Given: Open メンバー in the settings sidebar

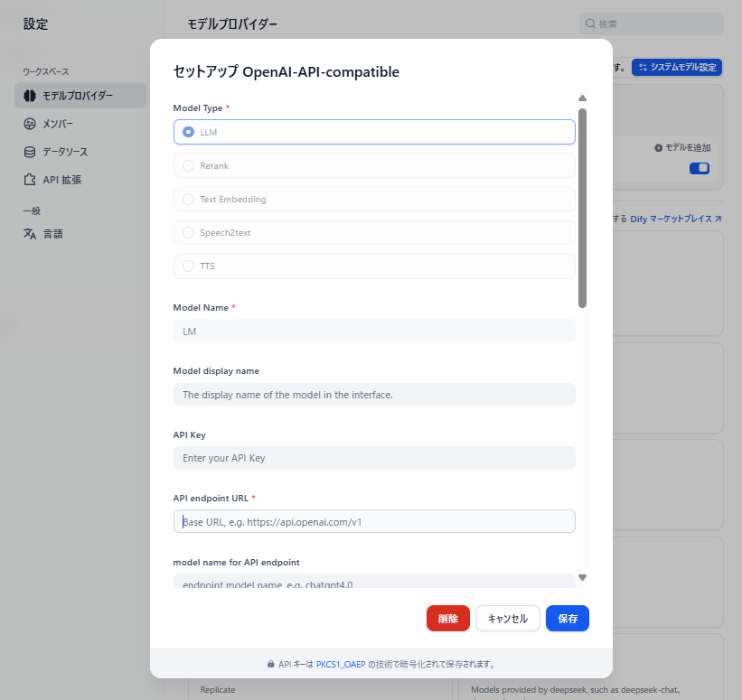Looking at the screenshot, I should coord(58,124).
